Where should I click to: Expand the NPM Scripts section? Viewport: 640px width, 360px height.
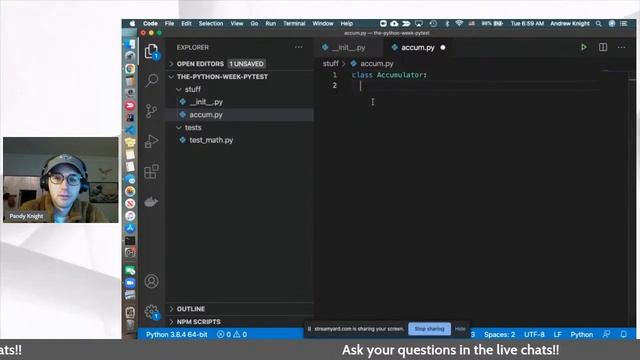tap(198, 322)
